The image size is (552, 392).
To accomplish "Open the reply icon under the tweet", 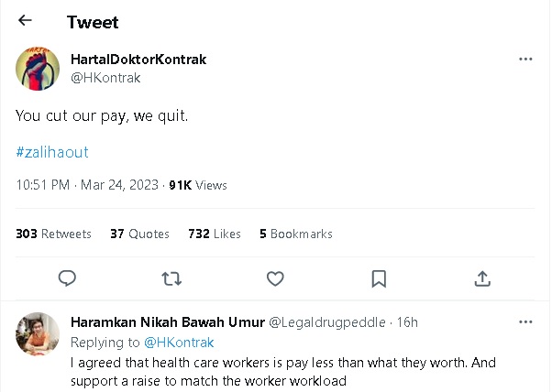I will 67,278.
